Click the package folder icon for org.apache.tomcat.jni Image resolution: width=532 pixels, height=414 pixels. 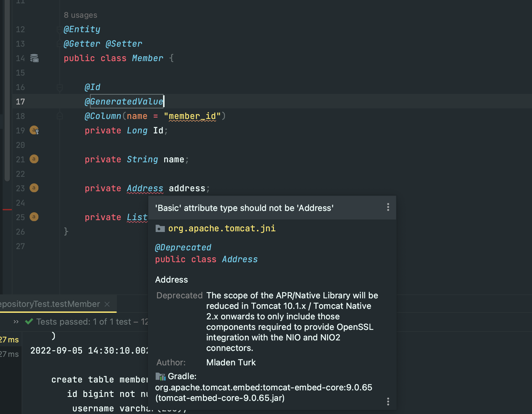click(x=160, y=228)
